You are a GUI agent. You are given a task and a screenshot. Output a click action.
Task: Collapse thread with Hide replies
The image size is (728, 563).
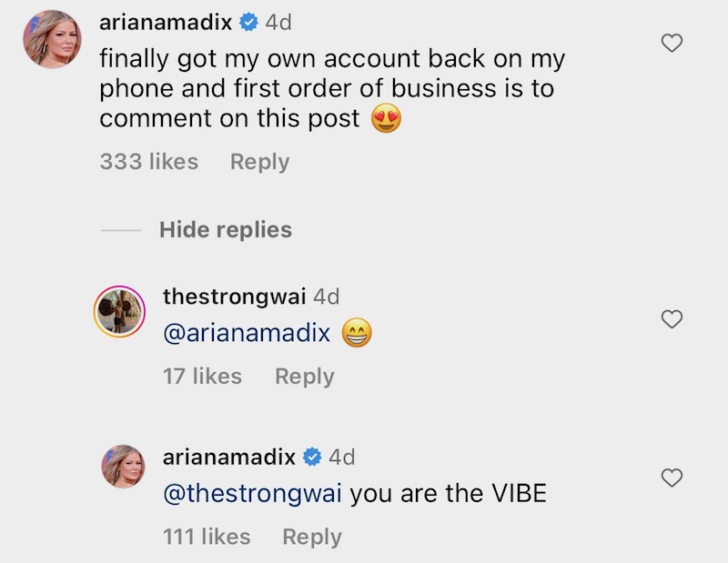click(225, 229)
